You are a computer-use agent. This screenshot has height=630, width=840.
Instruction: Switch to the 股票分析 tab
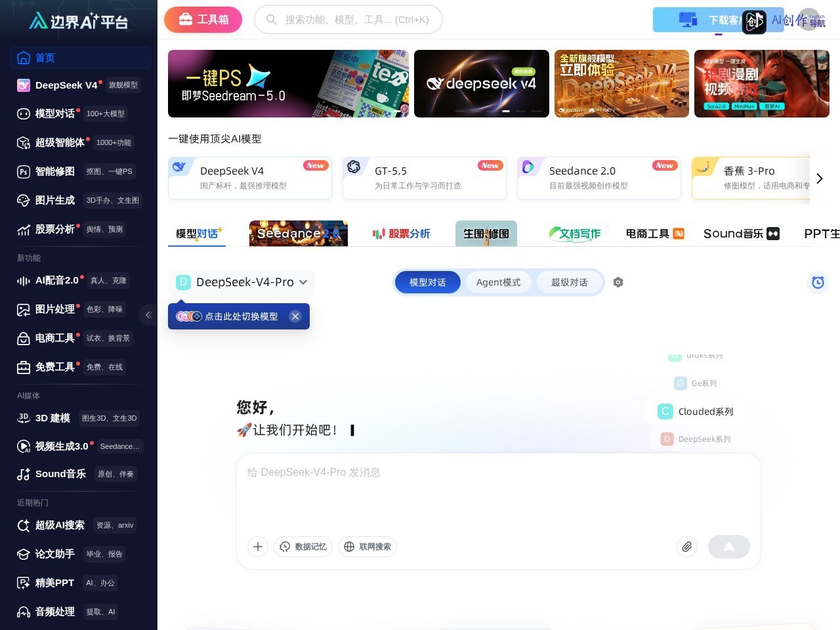(x=401, y=234)
